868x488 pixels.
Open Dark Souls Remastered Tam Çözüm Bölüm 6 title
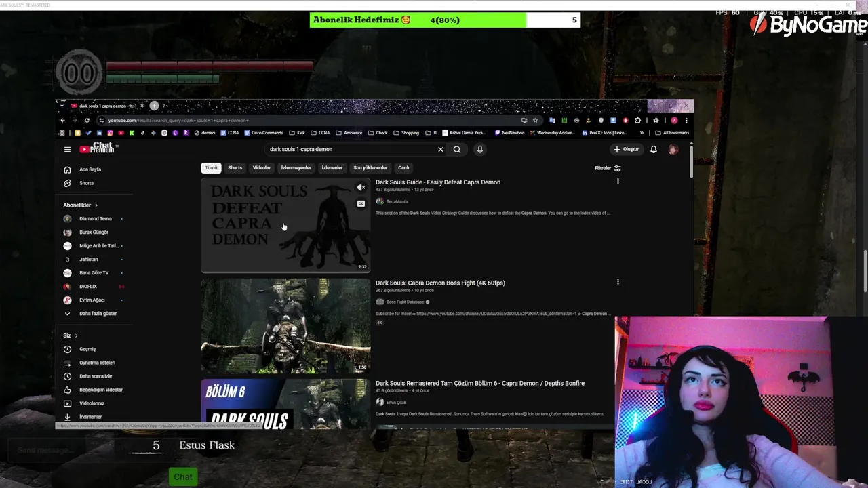pyautogui.click(x=480, y=383)
